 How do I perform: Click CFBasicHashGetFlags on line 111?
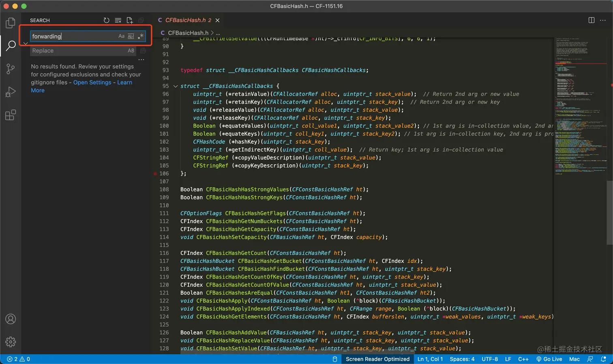pos(255,213)
